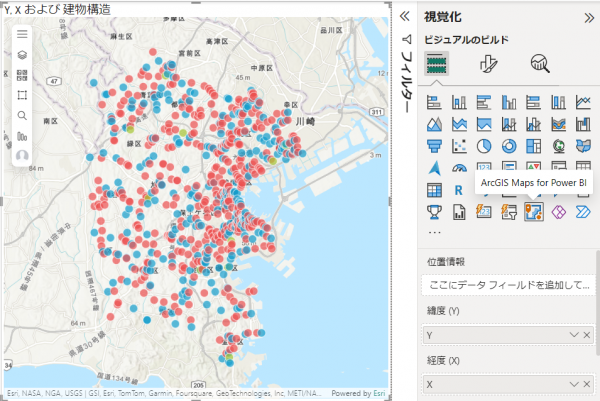Choose the pie chart visual
Viewport: 600px width, 401px height.
tap(483, 146)
